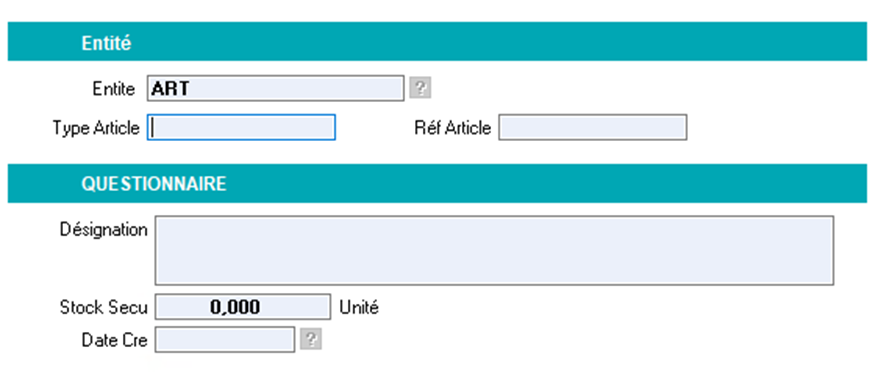Focus the Date Cre input field

pyautogui.click(x=225, y=340)
